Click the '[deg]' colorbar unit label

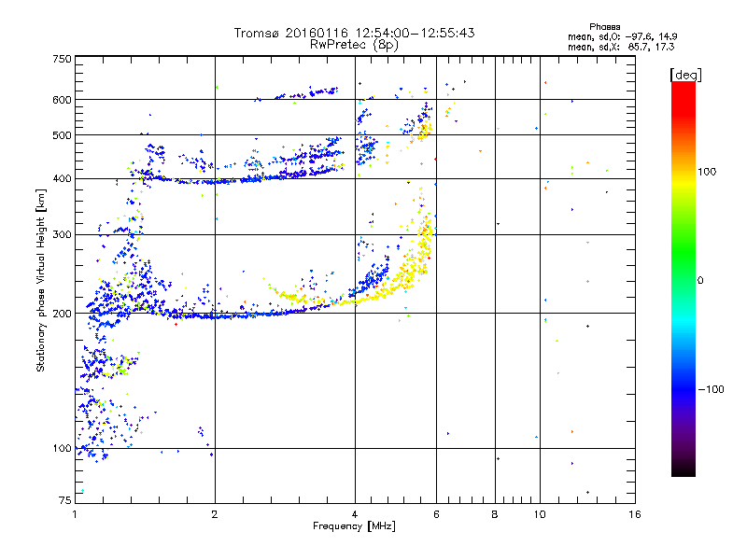(685, 75)
